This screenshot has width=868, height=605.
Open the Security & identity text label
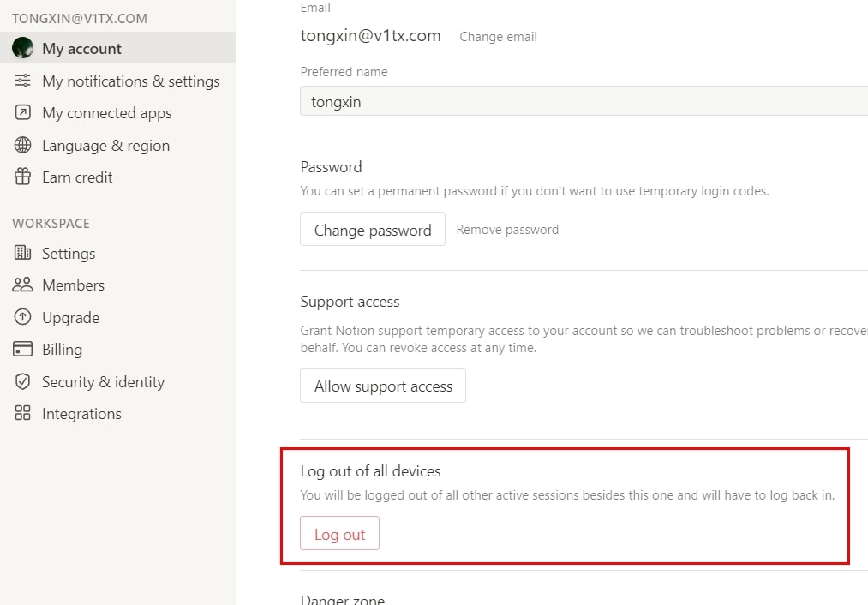[103, 382]
